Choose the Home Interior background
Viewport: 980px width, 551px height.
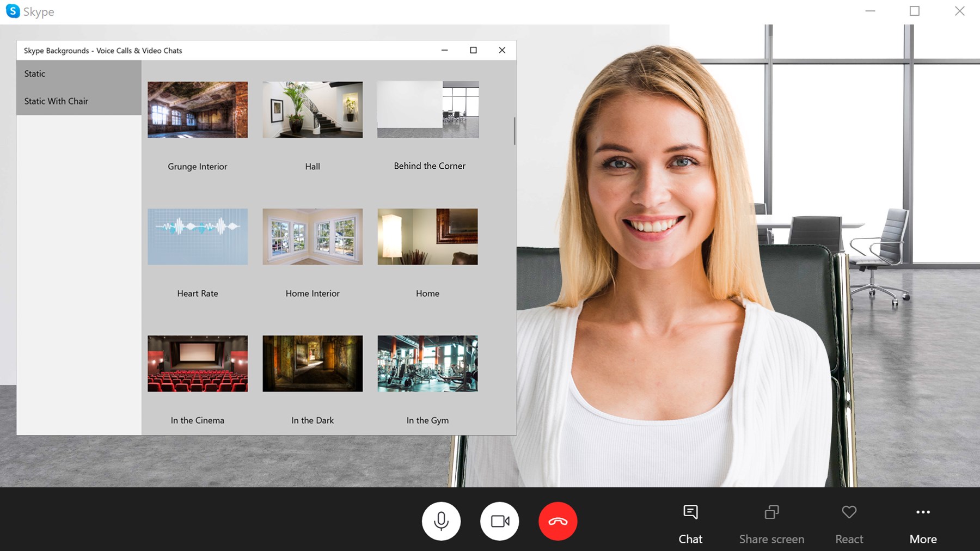pos(313,237)
